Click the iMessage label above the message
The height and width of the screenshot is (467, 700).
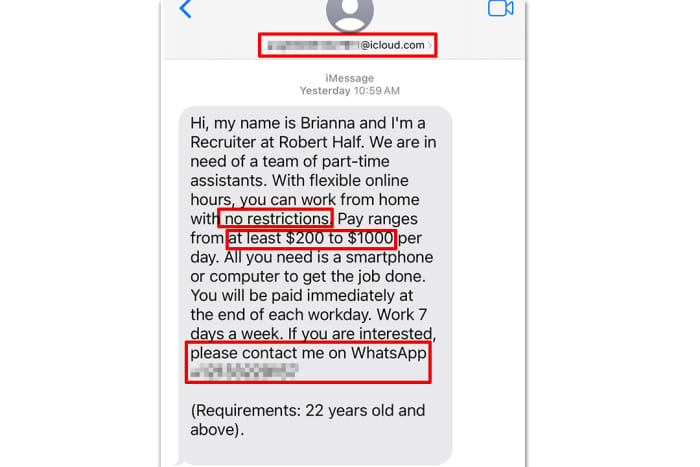(x=349, y=77)
